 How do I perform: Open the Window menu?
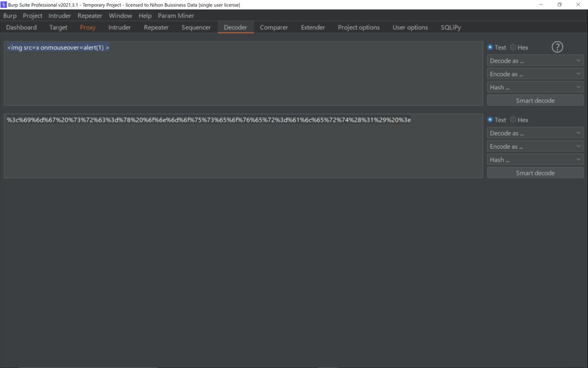[x=120, y=16]
